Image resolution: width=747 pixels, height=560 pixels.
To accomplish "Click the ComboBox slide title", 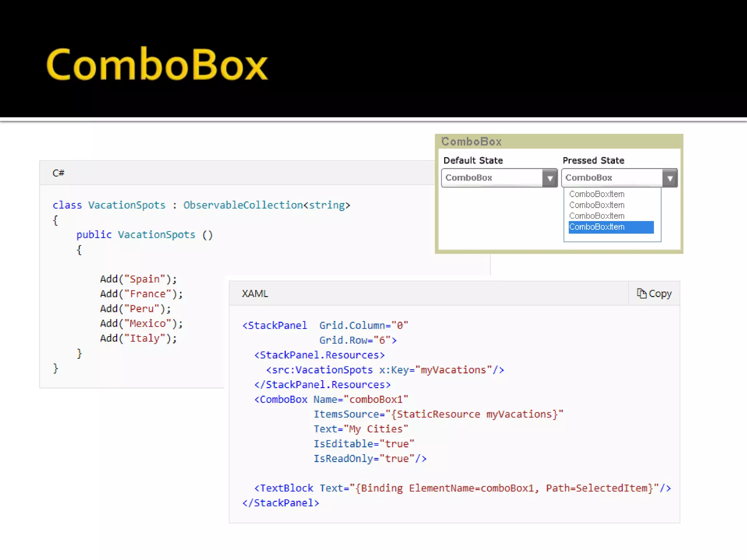I will tap(157, 65).
